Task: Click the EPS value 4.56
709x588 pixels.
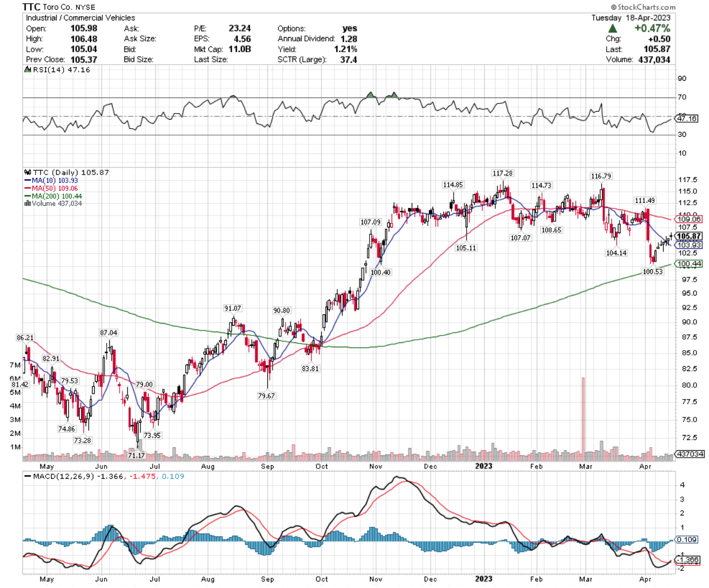Action: 242,39
